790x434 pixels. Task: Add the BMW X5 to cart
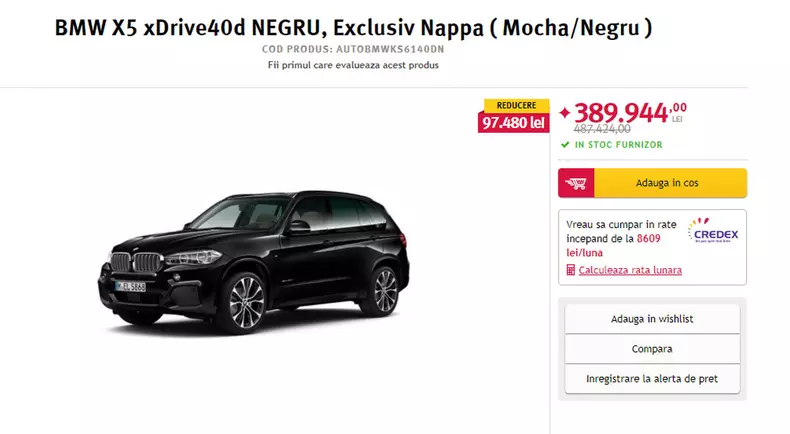[x=652, y=183]
